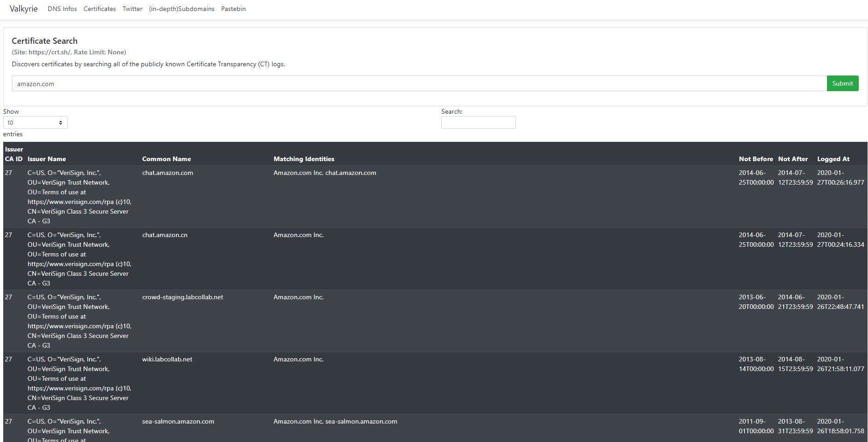
Task: Sort by Not Before column
Action: coord(756,159)
